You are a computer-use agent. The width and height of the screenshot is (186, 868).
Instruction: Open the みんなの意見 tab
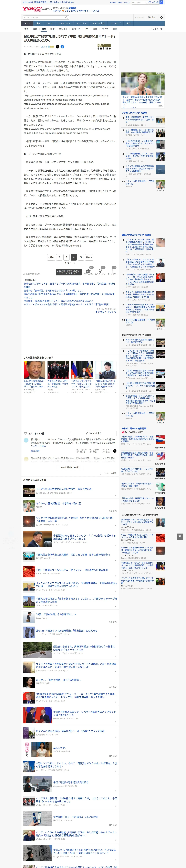coord(99,24)
